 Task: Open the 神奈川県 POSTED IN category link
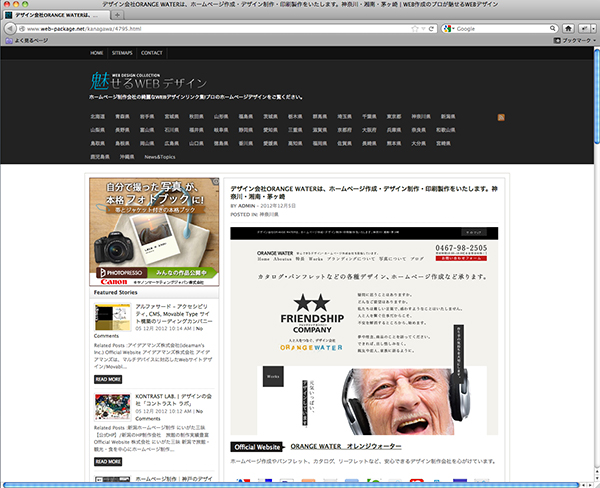(x=269, y=214)
